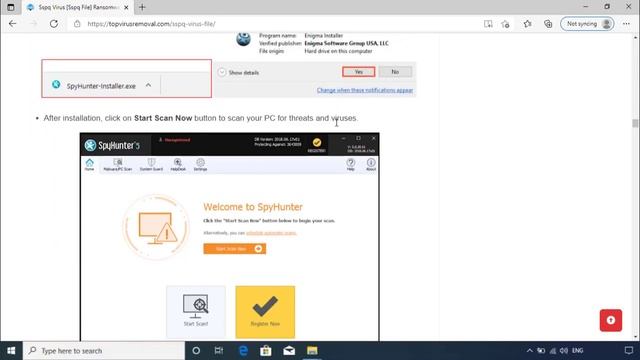Viewport: 640px width, 360px height.
Task: Switch to the Sspq Virus browser tab
Action: (78, 7)
